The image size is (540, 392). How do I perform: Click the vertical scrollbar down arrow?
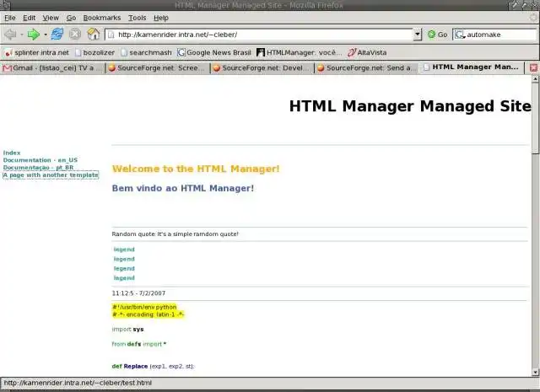click(x=535, y=372)
